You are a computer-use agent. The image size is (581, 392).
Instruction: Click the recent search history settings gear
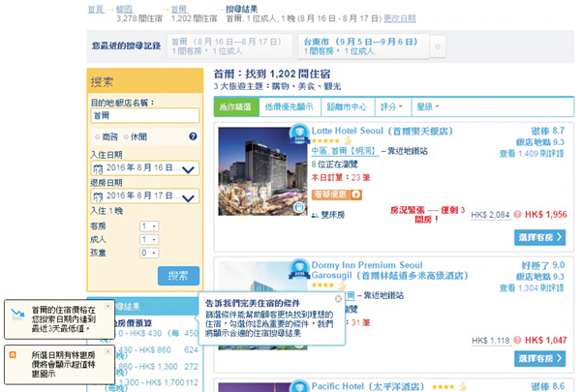coord(438,45)
